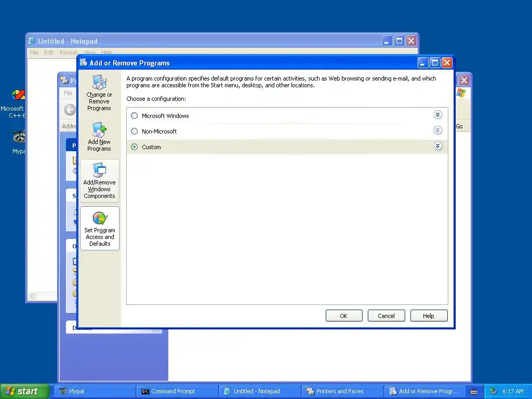Viewport: 532px width, 399px height.
Task: Switch to Printers and Faxes taskbar button
Action: point(342,391)
